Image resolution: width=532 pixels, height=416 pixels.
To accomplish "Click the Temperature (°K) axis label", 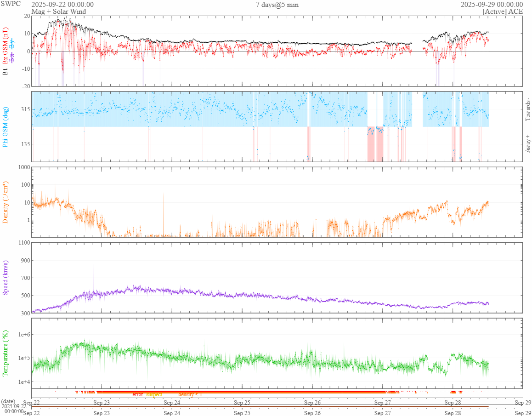I will pos(5,353).
